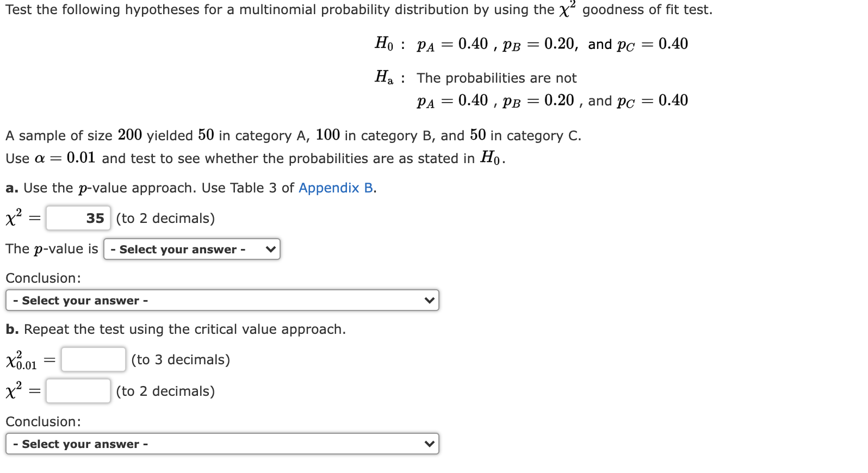Expand the first Conclusion dropdown
The width and height of the screenshot is (868, 473).
pos(222,300)
